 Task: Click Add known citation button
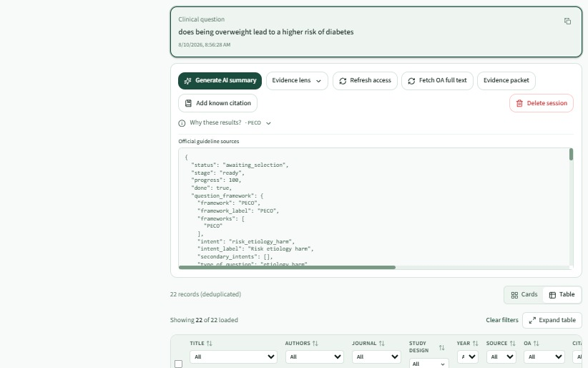tap(217, 103)
